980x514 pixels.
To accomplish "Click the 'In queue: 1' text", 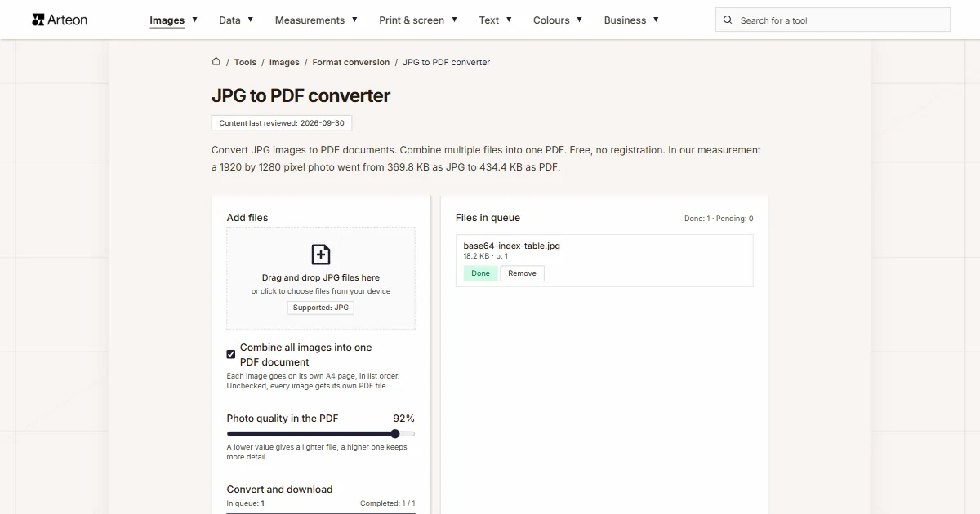I will (245, 503).
